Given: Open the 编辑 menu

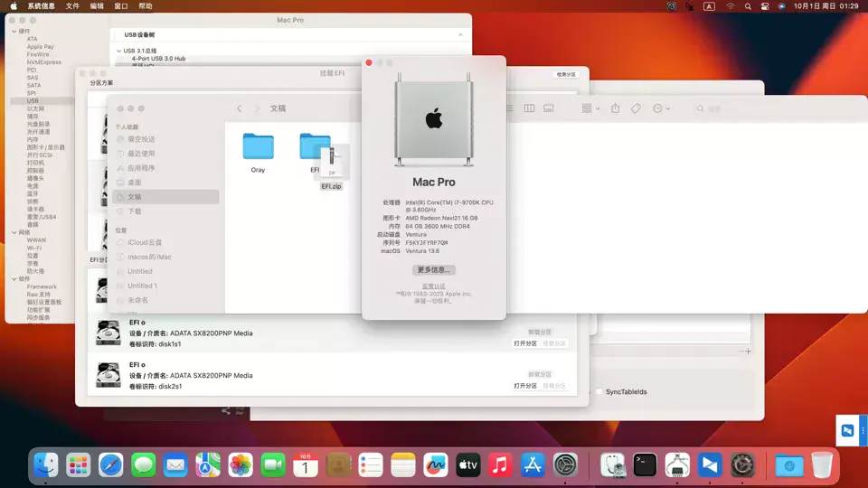Looking at the screenshot, I should pyautogui.click(x=97, y=6).
